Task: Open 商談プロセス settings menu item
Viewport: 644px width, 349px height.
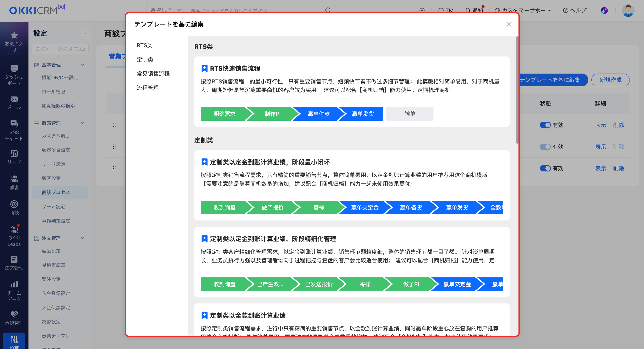Action: pos(60,192)
